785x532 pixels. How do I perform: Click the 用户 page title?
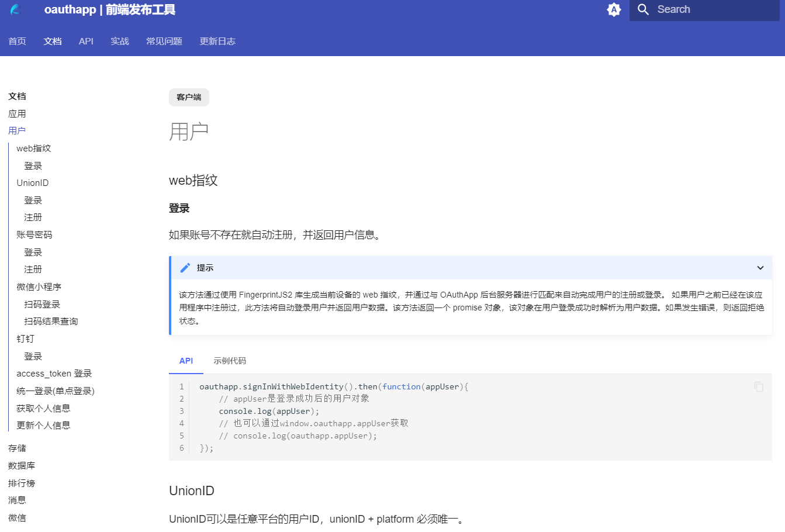(x=189, y=132)
